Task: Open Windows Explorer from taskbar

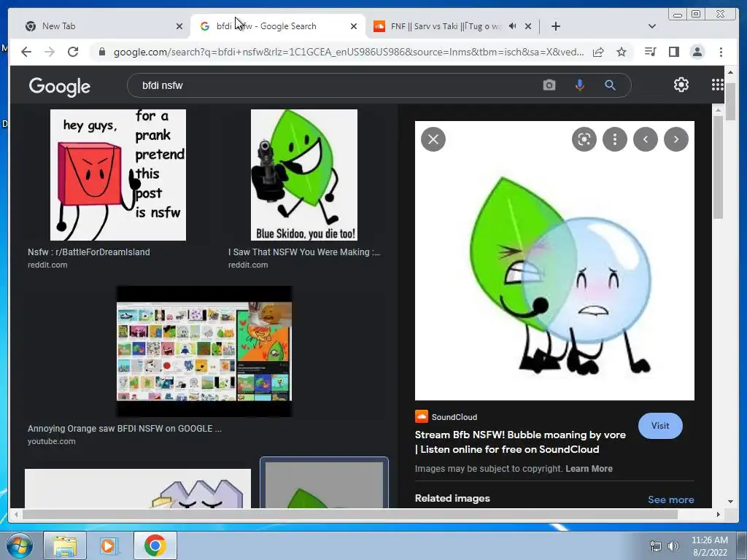Action: [65, 545]
